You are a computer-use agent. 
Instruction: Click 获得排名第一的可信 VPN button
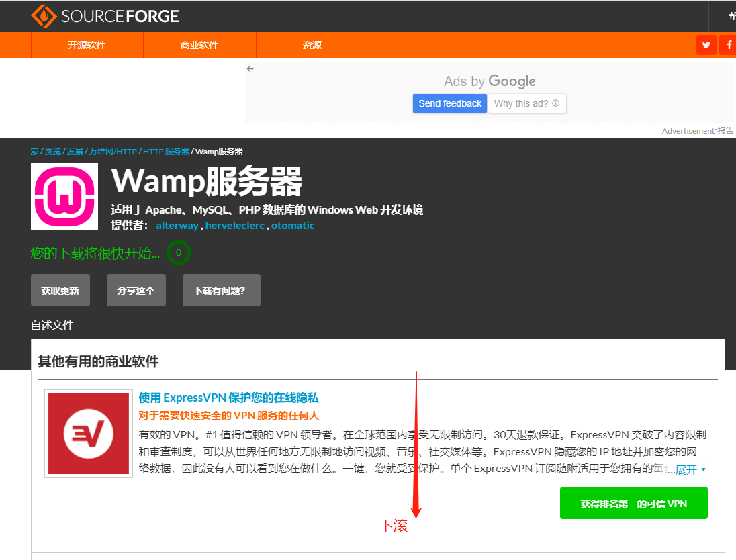click(633, 502)
